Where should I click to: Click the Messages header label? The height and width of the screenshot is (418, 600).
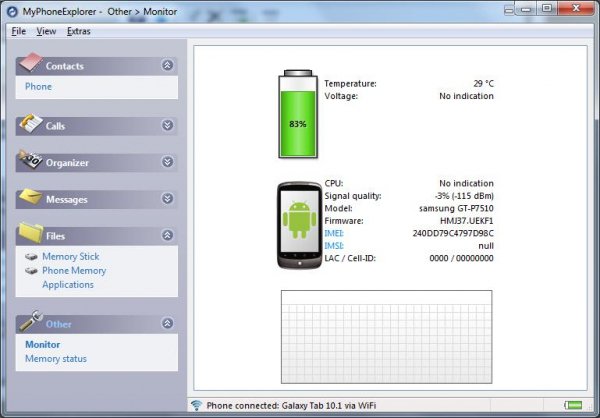coord(67,199)
